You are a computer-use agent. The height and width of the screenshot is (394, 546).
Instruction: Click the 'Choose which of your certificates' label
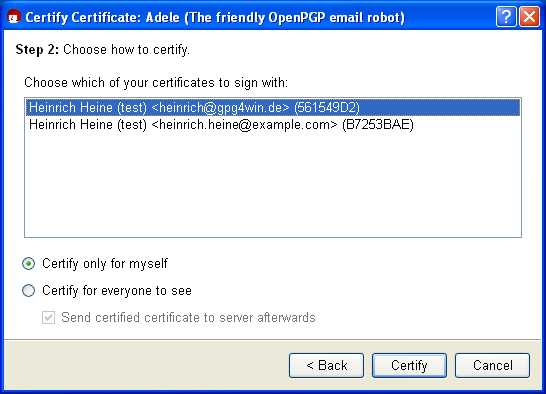(156, 83)
